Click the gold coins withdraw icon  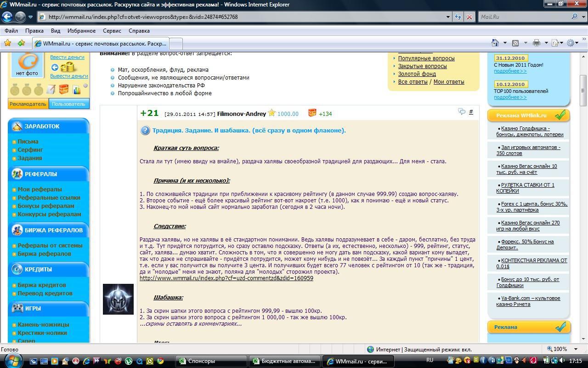pyautogui.click(x=68, y=67)
